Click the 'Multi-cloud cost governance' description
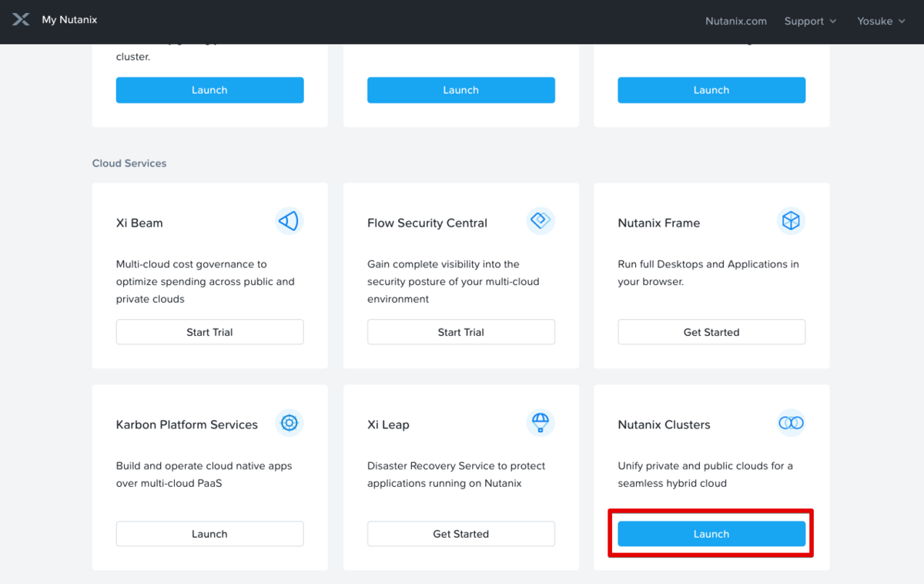Screen dimensions: 924x584 click(206, 281)
